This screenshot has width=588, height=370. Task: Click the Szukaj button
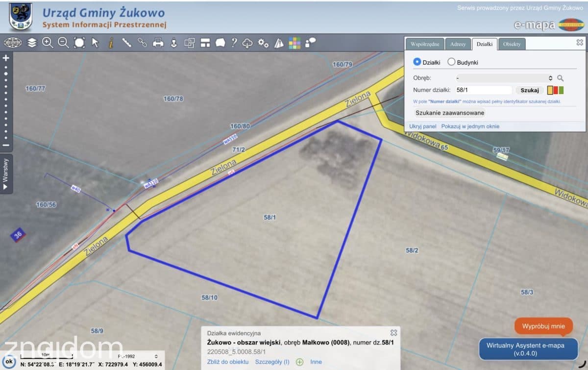[x=530, y=90]
